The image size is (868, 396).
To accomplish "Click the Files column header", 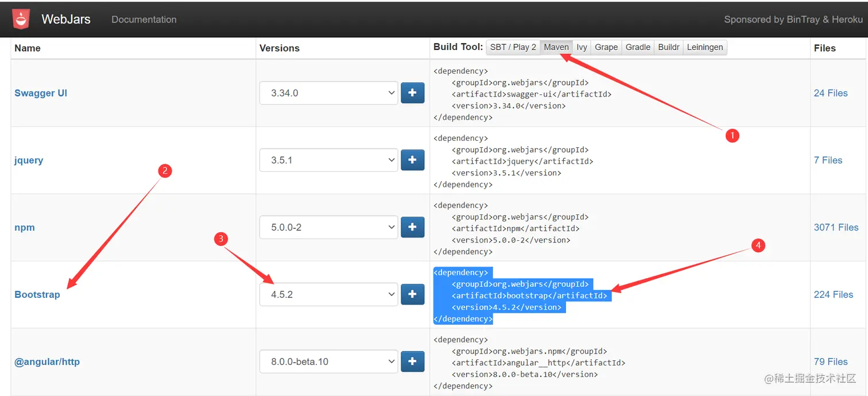I will [x=825, y=48].
